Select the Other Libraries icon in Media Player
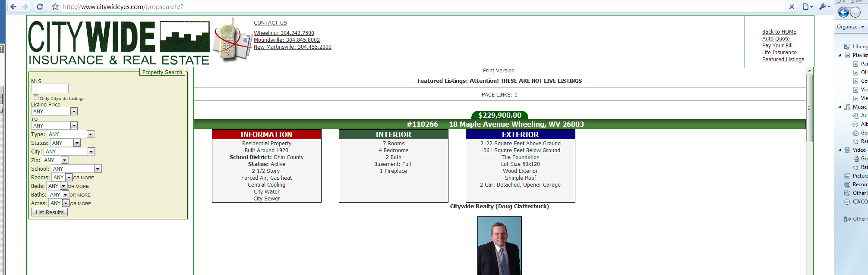Screen dimensions: 868x275 click(847, 219)
